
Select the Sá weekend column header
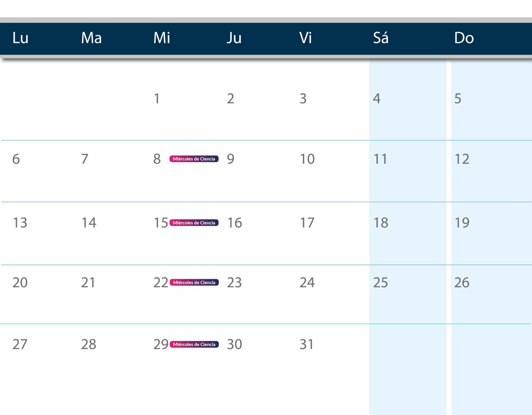click(381, 39)
